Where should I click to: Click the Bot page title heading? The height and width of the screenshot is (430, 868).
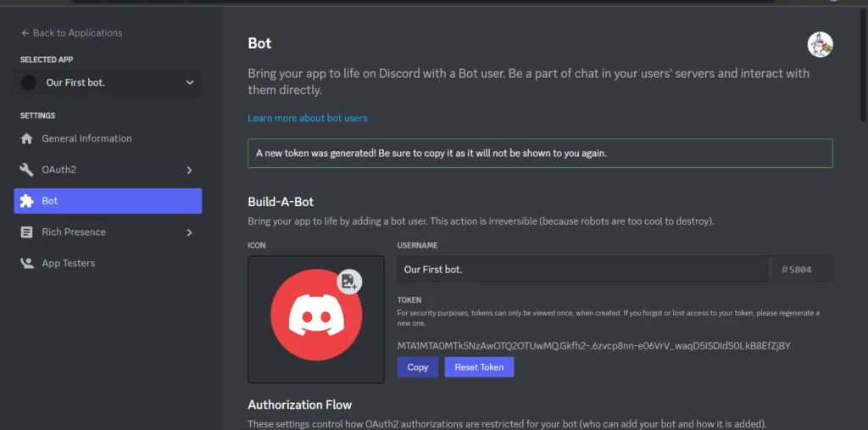(x=259, y=43)
